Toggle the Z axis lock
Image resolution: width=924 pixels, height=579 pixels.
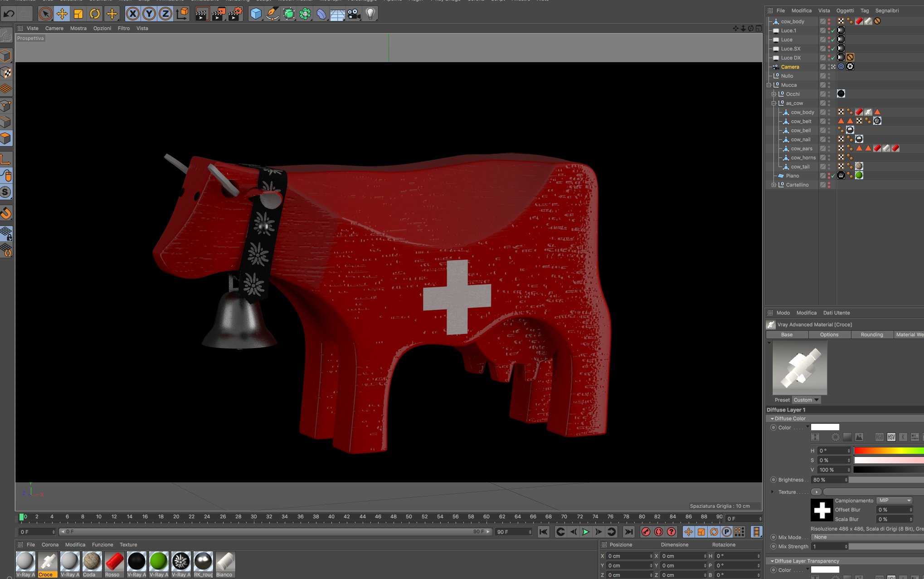tap(165, 14)
